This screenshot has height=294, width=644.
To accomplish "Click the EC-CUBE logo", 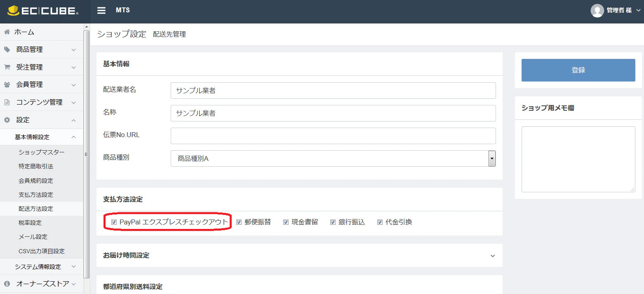I will (42, 11).
